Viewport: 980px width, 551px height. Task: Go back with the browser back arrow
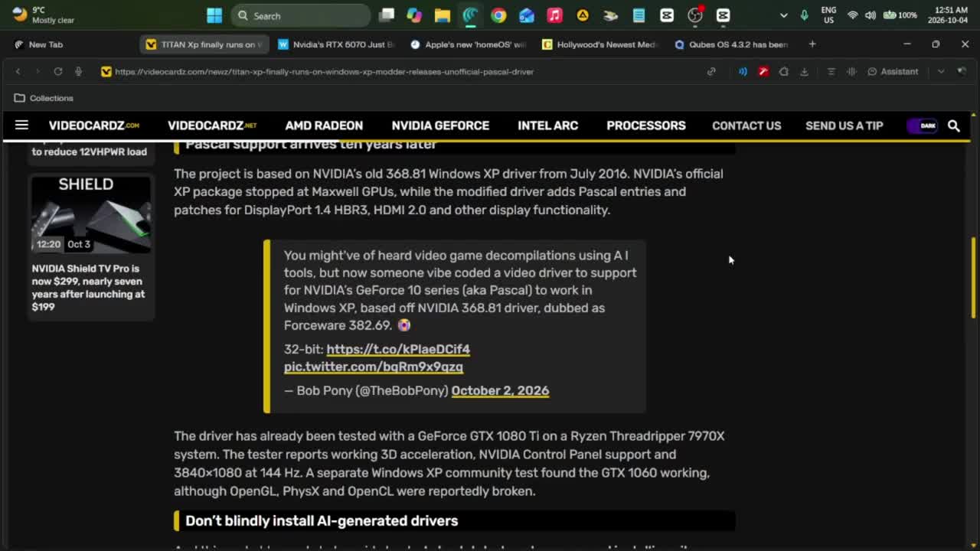[x=18, y=71]
